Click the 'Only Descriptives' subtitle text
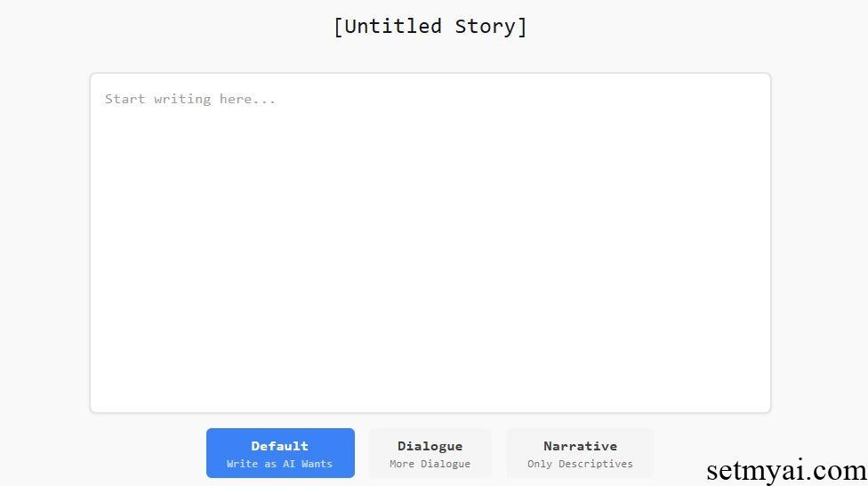The width and height of the screenshot is (868, 486). coord(580,464)
